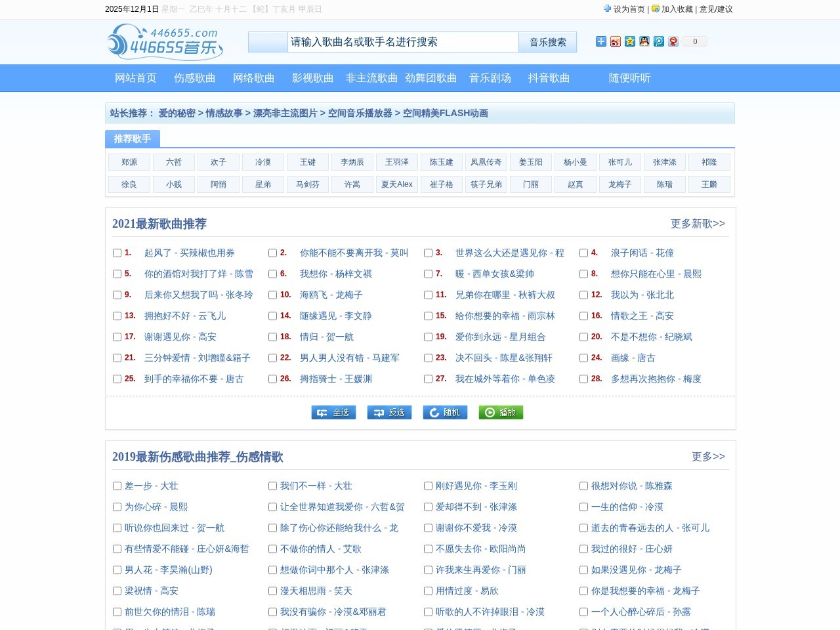Share via Tencent QQ penguin icon

(x=644, y=41)
